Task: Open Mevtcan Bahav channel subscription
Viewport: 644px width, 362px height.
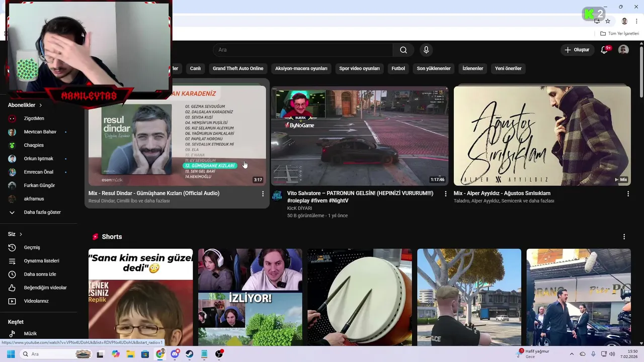Action: [40, 132]
